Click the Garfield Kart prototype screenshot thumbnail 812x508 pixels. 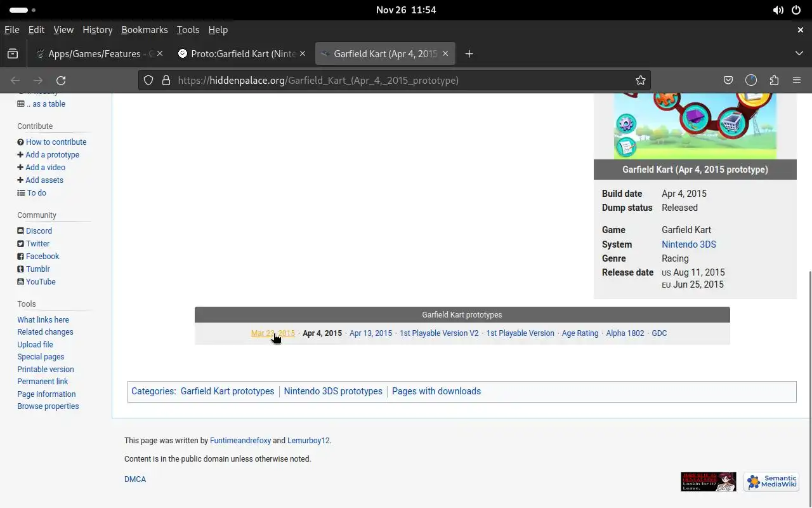point(695,126)
